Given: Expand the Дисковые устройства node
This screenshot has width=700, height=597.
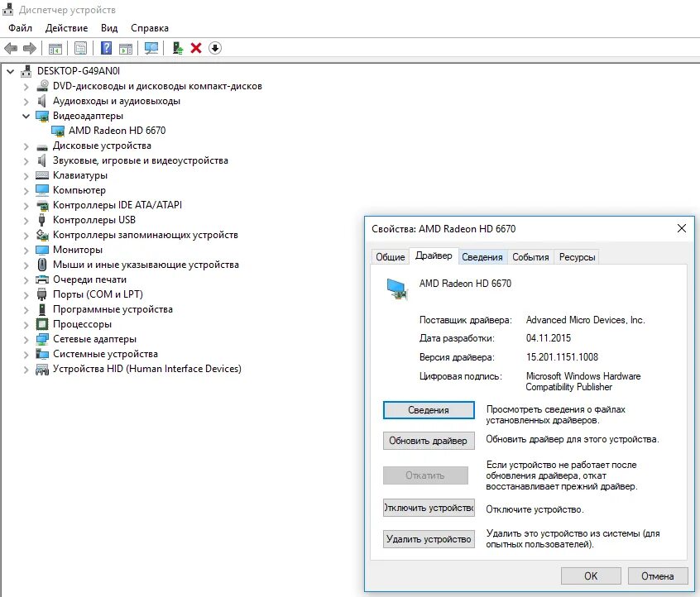Looking at the screenshot, I should point(26,146).
